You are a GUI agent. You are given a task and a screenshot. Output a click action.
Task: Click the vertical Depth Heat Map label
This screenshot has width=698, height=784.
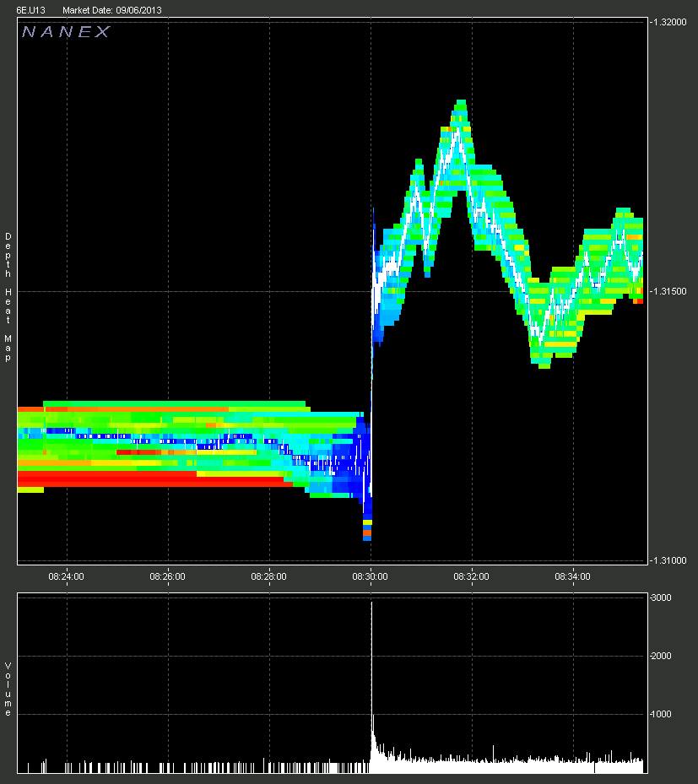point(8,296)
